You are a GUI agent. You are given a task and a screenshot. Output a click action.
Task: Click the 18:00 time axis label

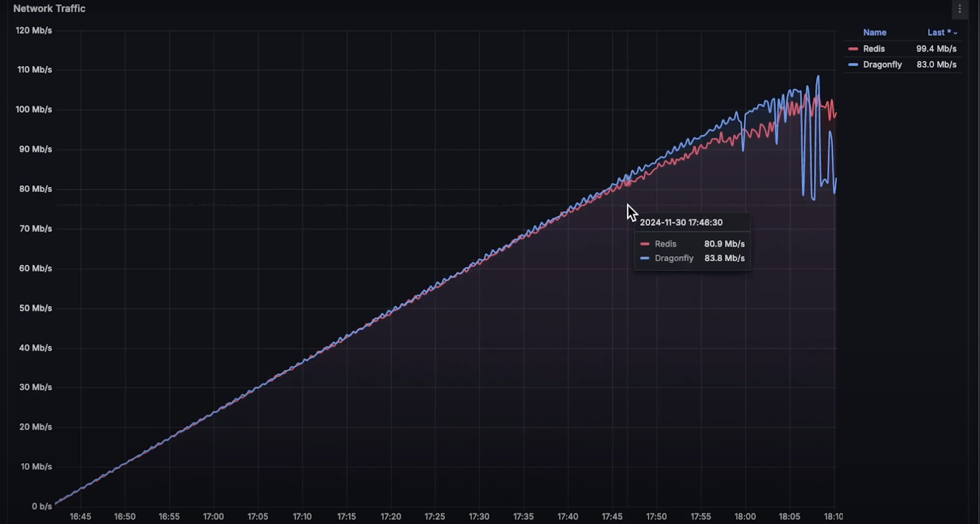[745, 516]
